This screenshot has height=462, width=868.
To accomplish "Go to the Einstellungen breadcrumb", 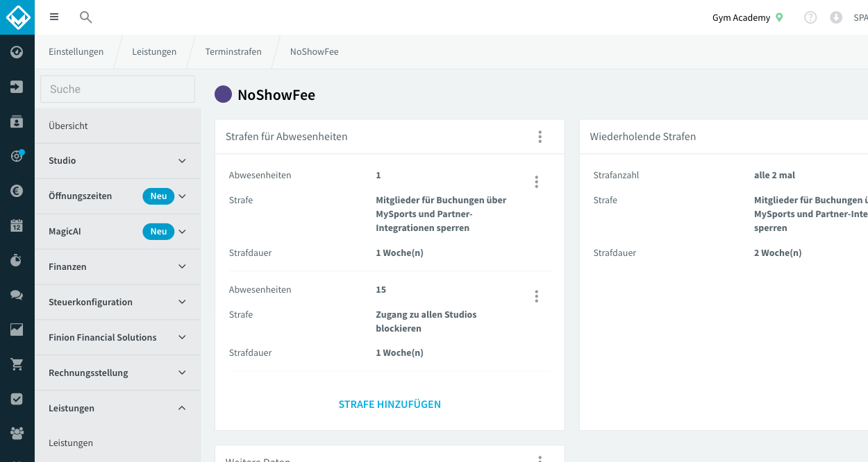I will [76, 52].
